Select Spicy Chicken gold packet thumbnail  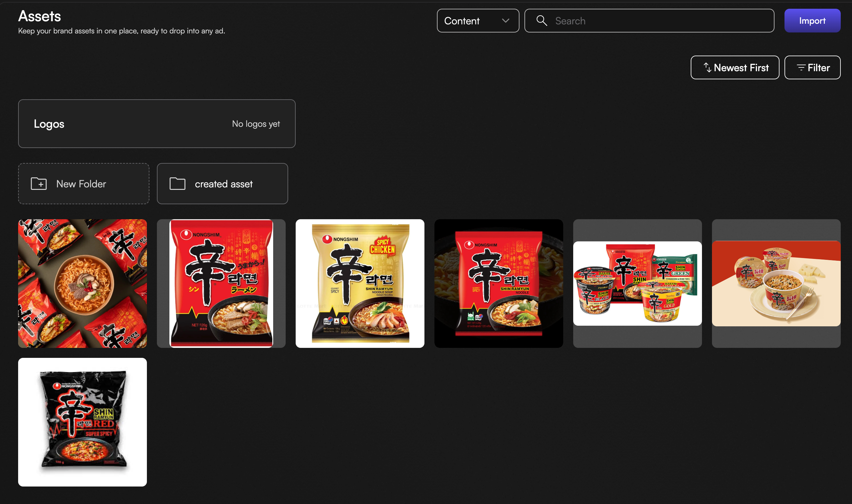click(360, 284)
